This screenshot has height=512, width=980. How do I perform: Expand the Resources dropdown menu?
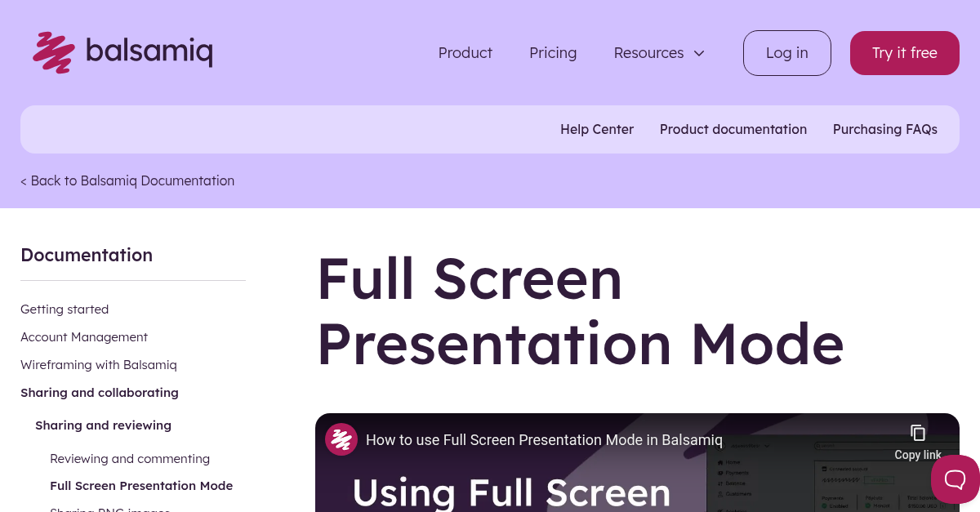658,52
